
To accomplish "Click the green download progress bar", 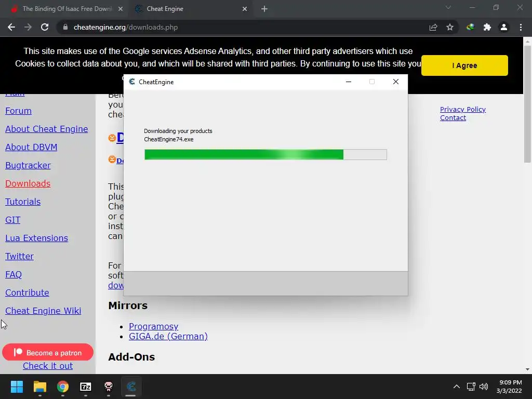I will pyautogui.click(x=265, y=154).
